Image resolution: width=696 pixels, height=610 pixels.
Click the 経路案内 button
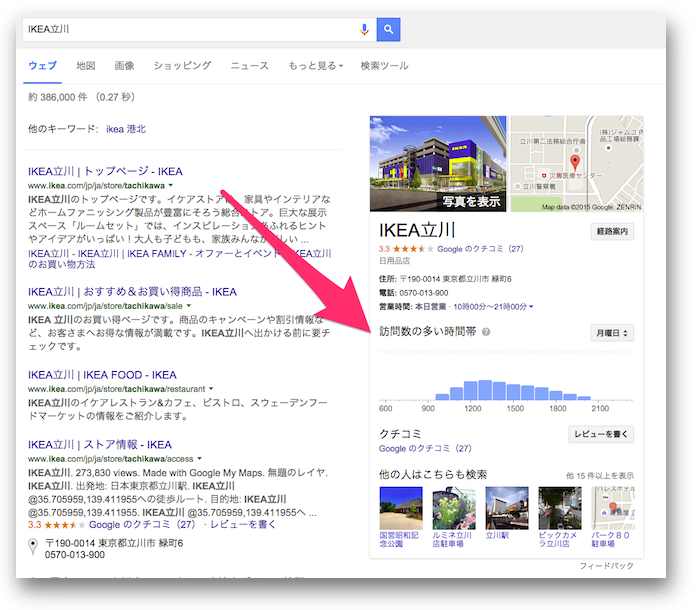click(612, 232)
